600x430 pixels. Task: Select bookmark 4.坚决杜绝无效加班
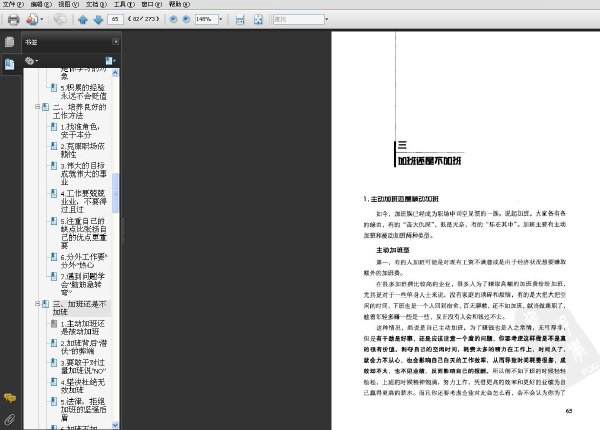pos(82,386)
